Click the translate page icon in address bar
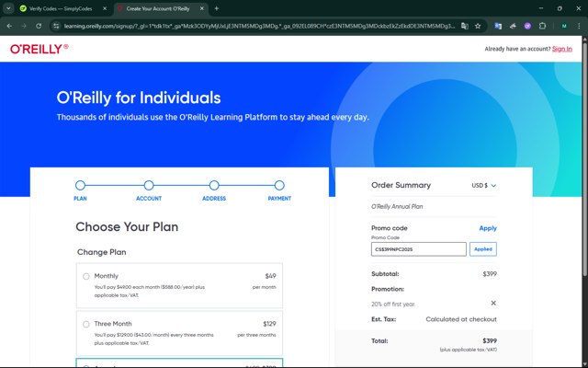This screenshot has height=368, width=588. click(x=465, y=26)
